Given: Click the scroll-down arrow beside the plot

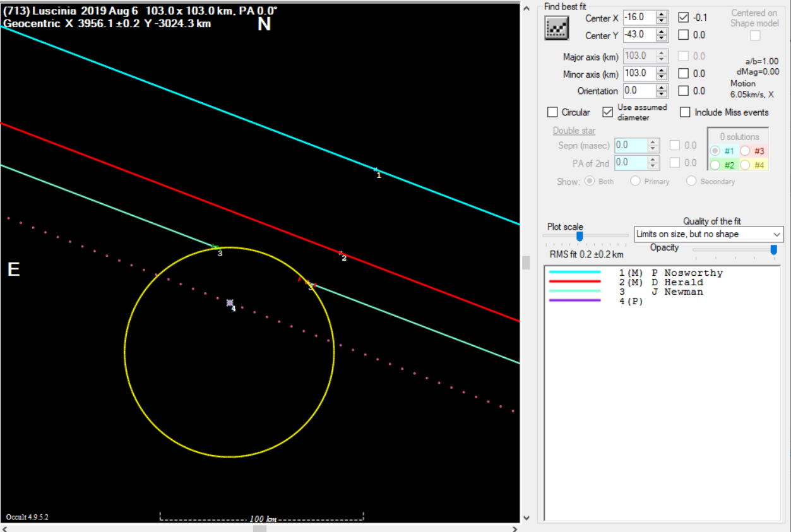Looking at the screenshot, I should pyautogui.click(x=526, y=518).
